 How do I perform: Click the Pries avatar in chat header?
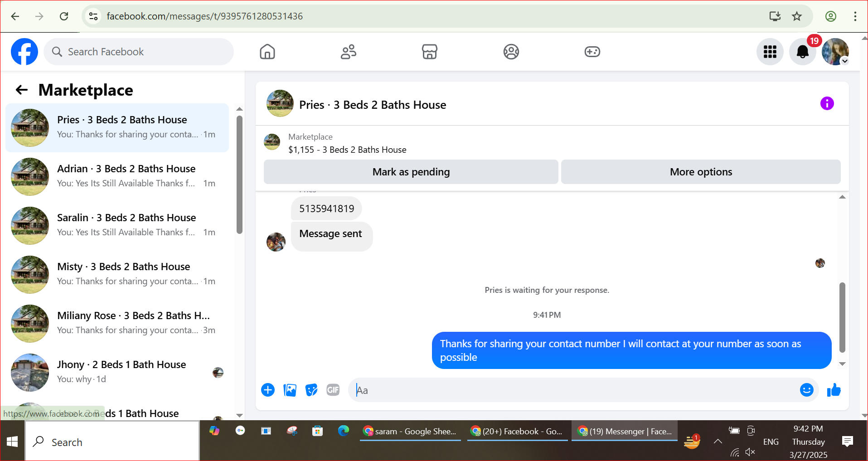[x=280, y=103]
